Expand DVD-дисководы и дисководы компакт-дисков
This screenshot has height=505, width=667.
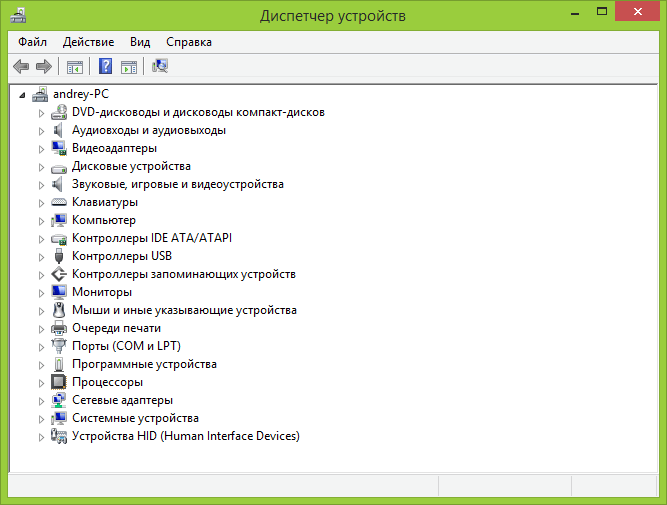click(x=42, y=112)
